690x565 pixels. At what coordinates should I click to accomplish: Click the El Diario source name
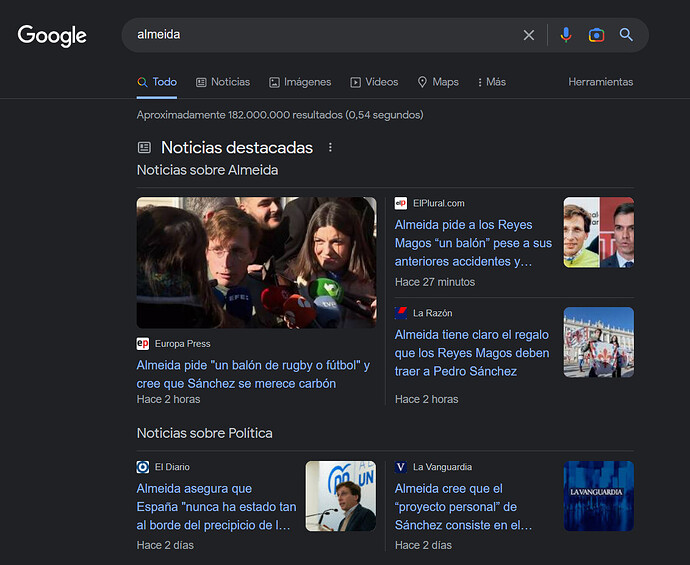coord(172,467)
